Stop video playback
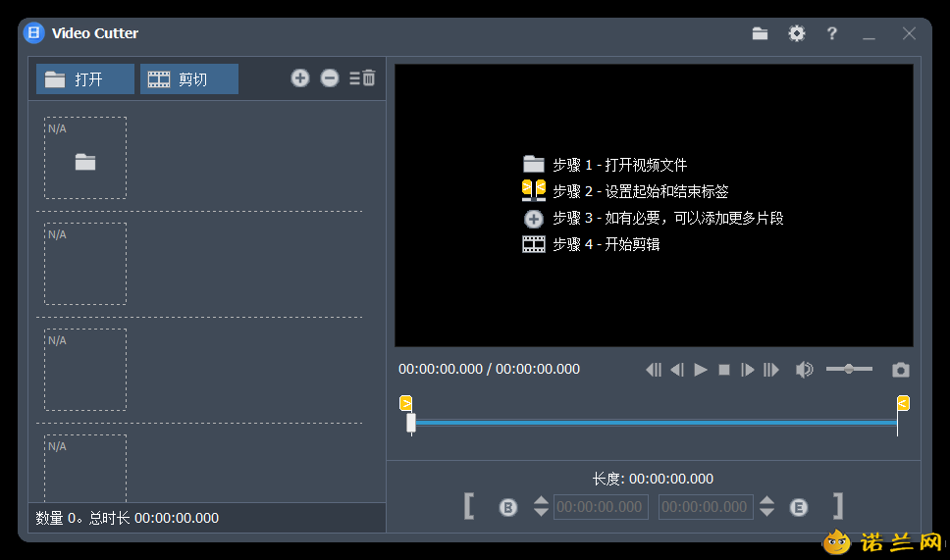Screen dimensions: 950x560 pyautogui.click(x=724, y=370)
